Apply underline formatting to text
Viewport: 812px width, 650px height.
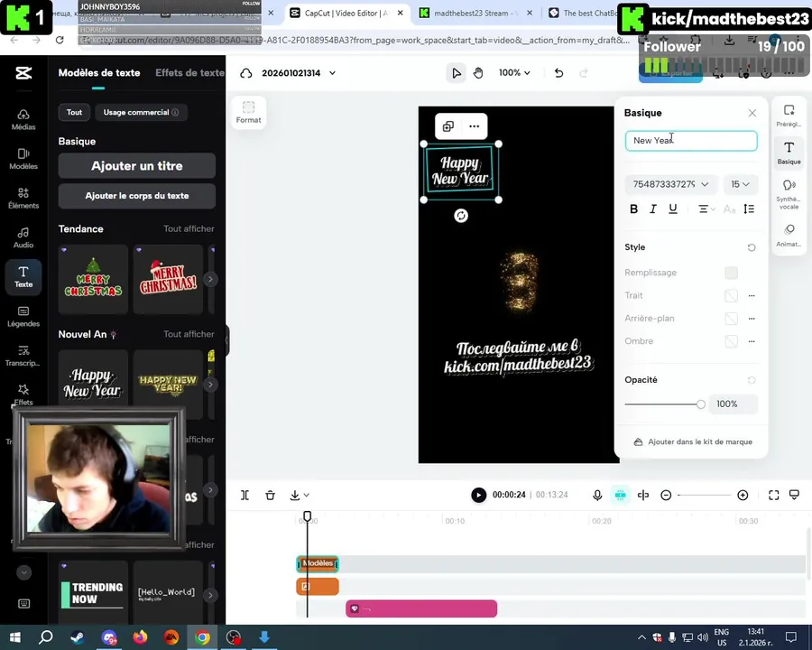click(x=673, y=209)
